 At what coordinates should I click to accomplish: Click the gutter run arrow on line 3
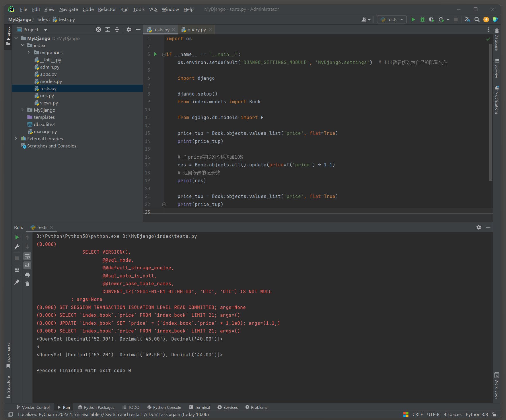tap(155, 54)
